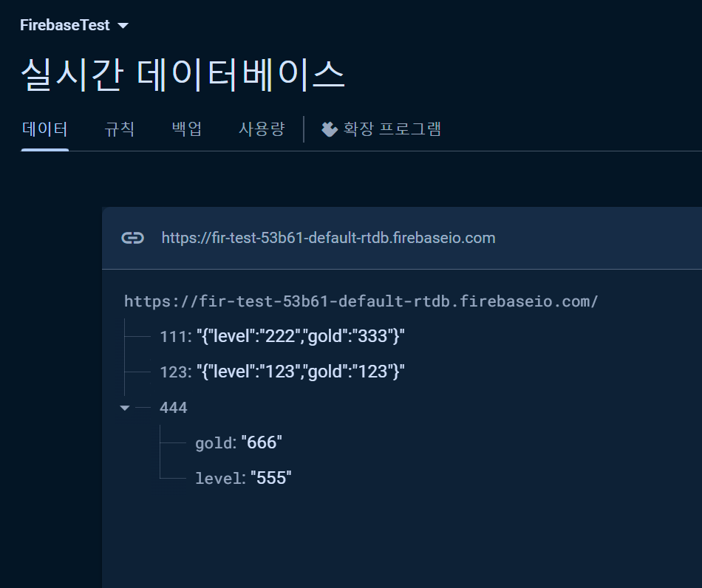
Task: Click the "555" value
Action: tap(271, 478)
